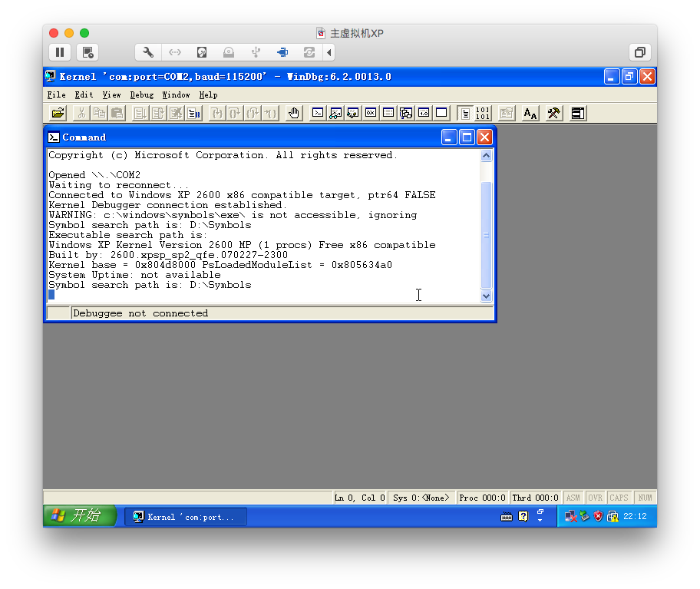Click the Open source file icon
The height and width of the screenshot is (589, 700).
(58, 114)
